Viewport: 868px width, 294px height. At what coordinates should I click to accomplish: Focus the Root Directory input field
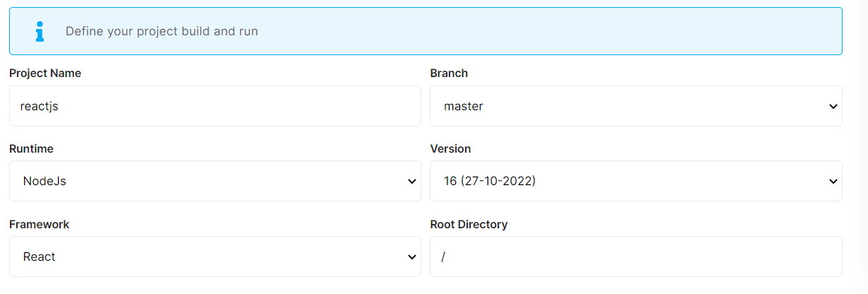(x=635, y=257)
